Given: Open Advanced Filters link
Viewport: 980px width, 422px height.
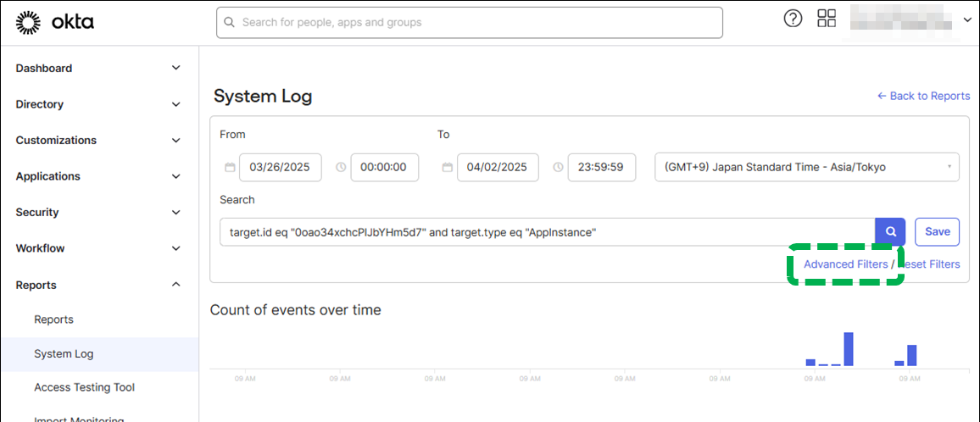Looking at the screenshot, I should point(845,264).
